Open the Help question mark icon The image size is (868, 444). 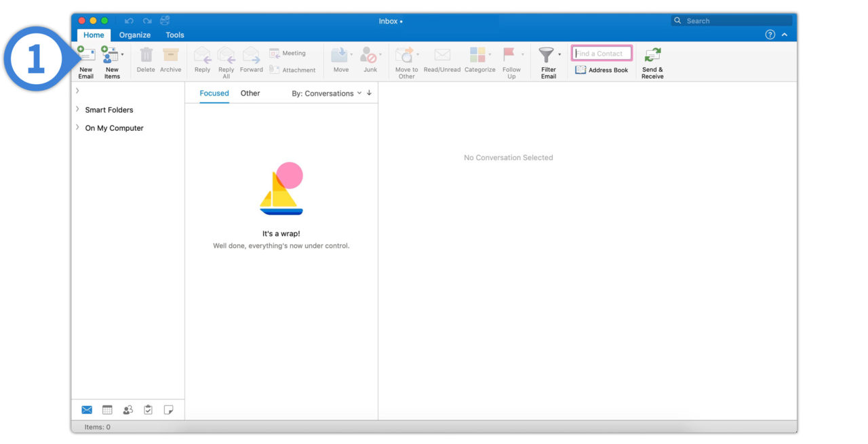click(770, 35)
